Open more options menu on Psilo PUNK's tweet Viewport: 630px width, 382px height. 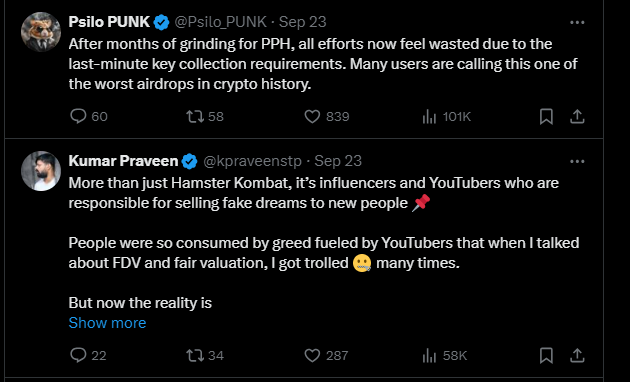[x=577, y=22]
